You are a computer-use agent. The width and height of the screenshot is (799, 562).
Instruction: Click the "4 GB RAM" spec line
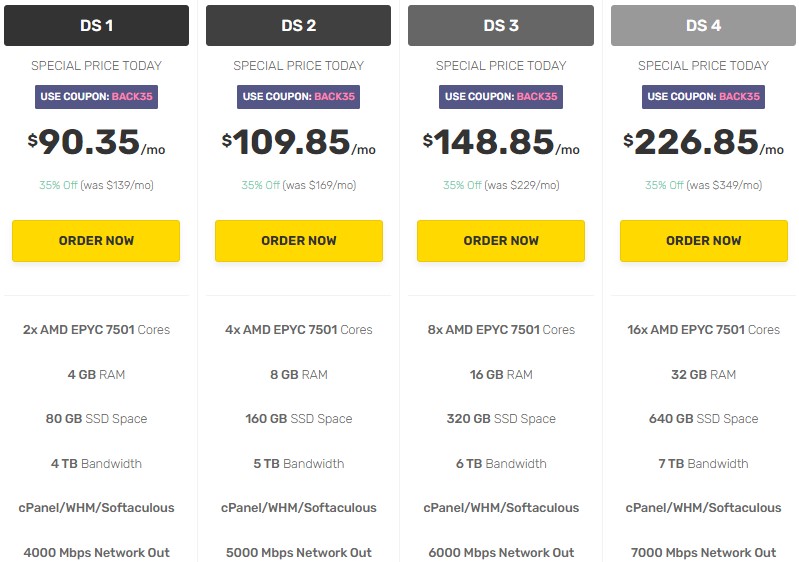pyautogui.click(x=96, y=374)
